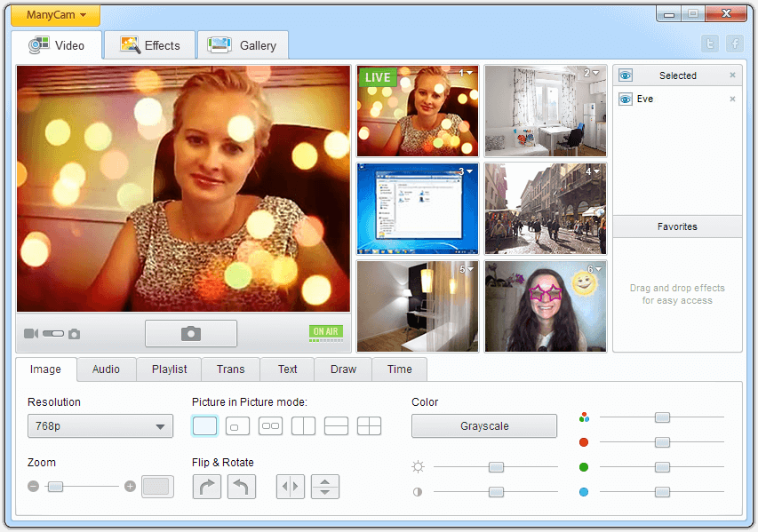
Task: Open the Resolution dropdown showing 768p
Action: click(x=100, y=425)
